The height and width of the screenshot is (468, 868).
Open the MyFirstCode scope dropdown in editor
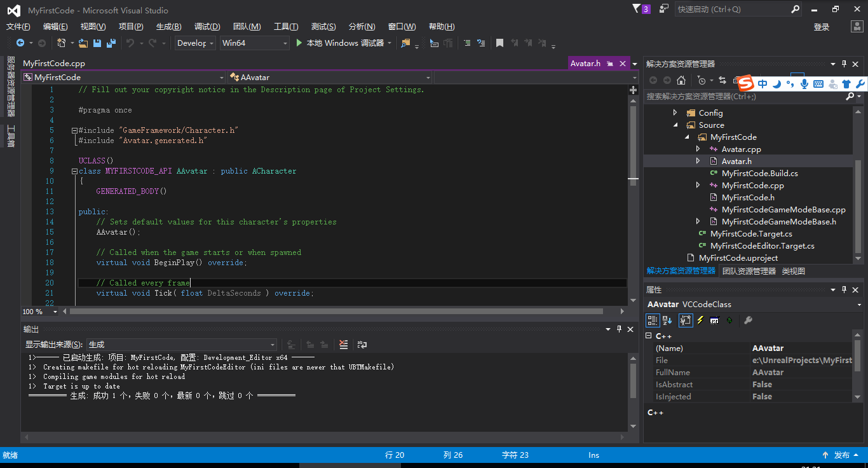click(x=124, y=77)
